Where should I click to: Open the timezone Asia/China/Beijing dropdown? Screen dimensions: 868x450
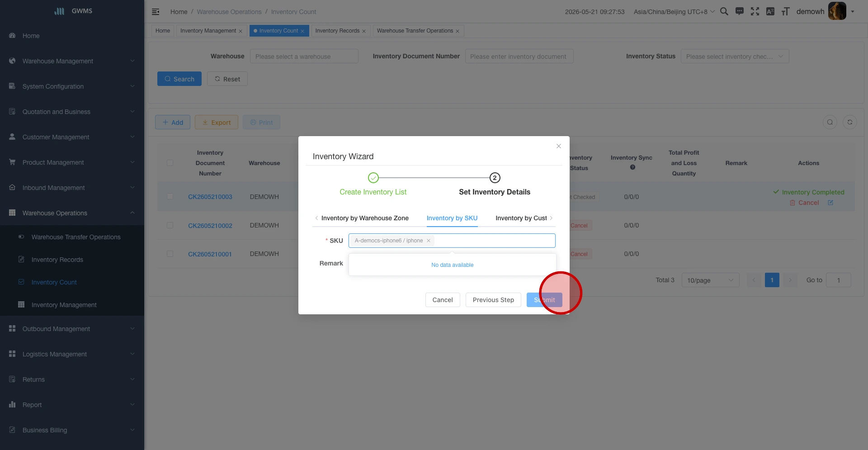point(674,12)
